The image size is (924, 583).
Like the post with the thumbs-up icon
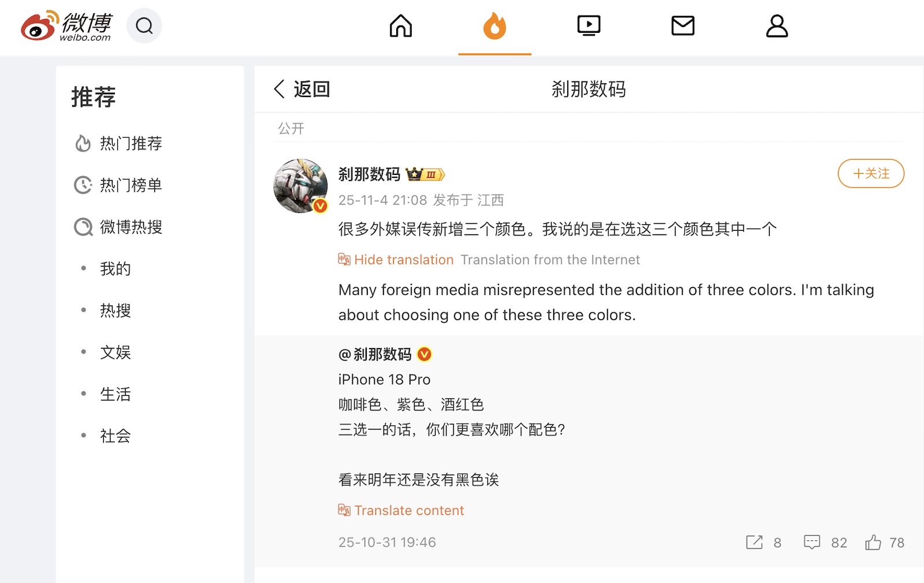click(873, 541)
